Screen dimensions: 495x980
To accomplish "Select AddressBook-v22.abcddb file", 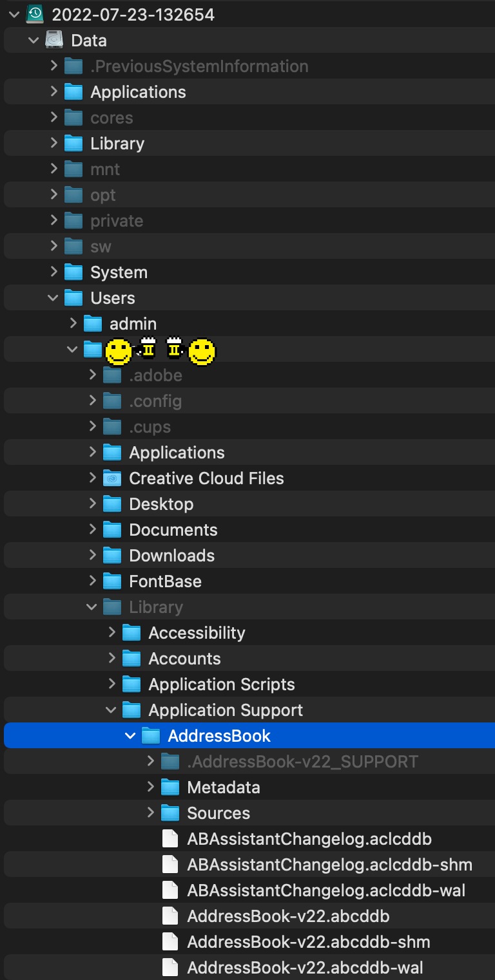I will tap(249, 916).
